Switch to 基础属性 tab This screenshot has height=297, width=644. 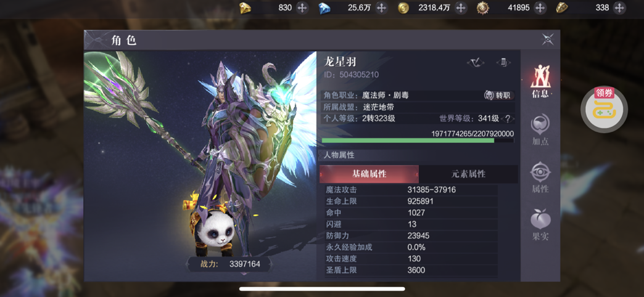[x=369, y=174]
